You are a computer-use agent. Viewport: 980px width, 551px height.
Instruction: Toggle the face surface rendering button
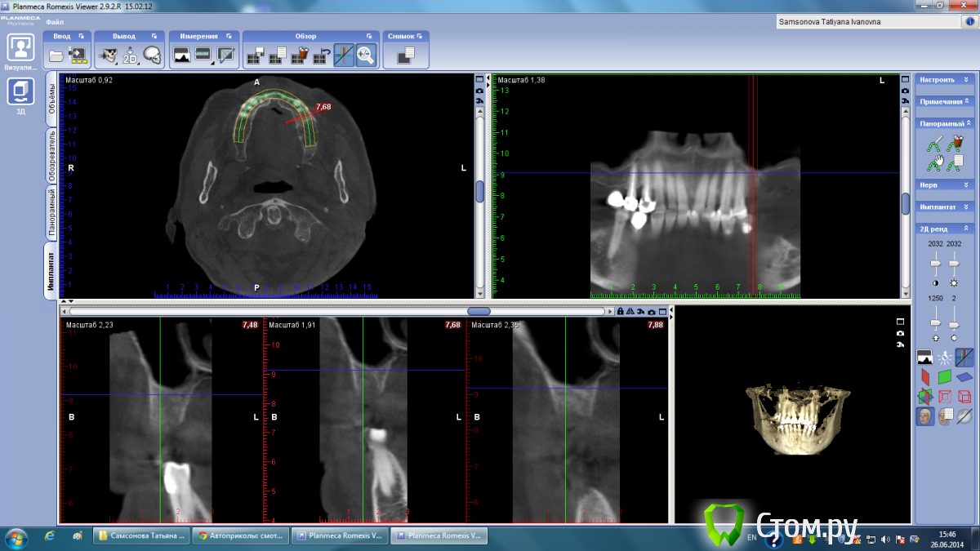pos(924,416)
